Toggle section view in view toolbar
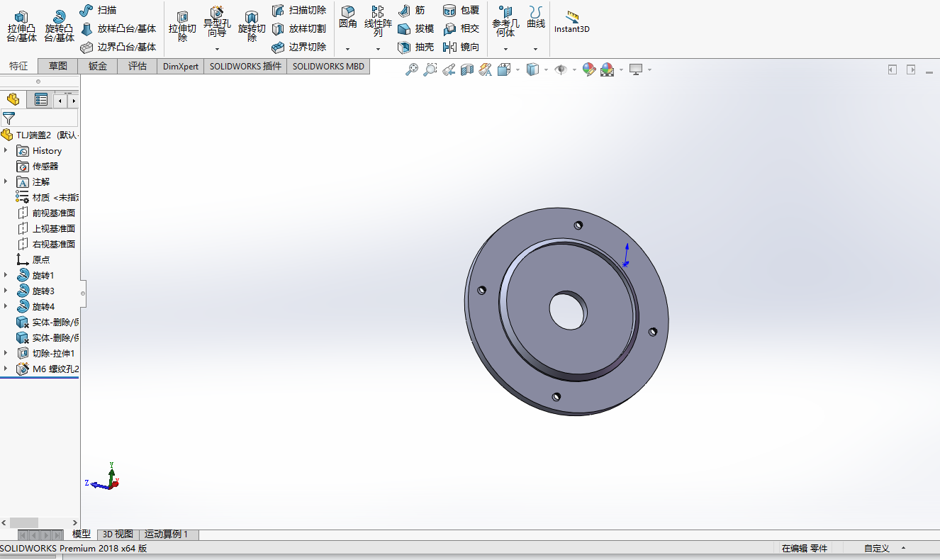The image size is (940, 560). [467, 69]
